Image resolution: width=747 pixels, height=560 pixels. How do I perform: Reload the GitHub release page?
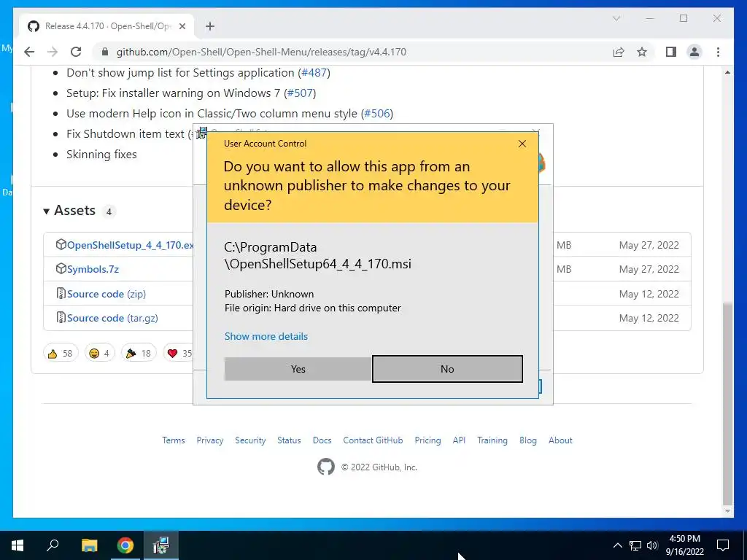pyautogui.click(x=76, y=52)
